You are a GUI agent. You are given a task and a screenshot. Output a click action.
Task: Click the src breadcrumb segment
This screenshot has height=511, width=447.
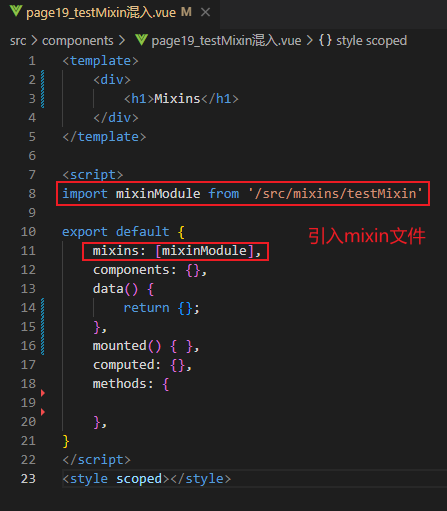[x=18, y=41]
